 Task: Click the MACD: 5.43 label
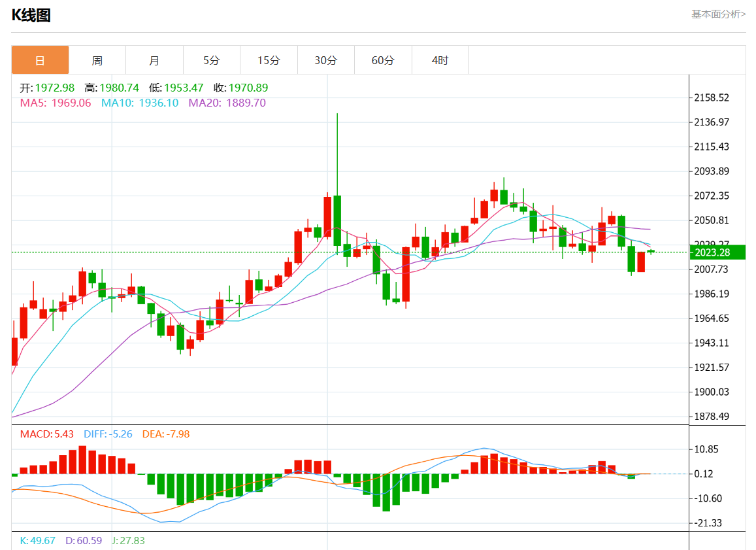coord(47,434)
